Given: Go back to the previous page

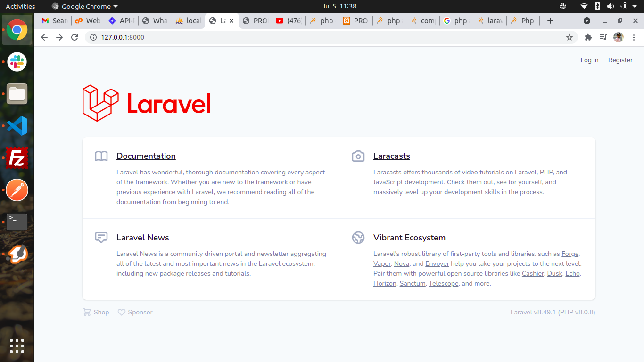Looking at the screenshot, I should point(44,37).
